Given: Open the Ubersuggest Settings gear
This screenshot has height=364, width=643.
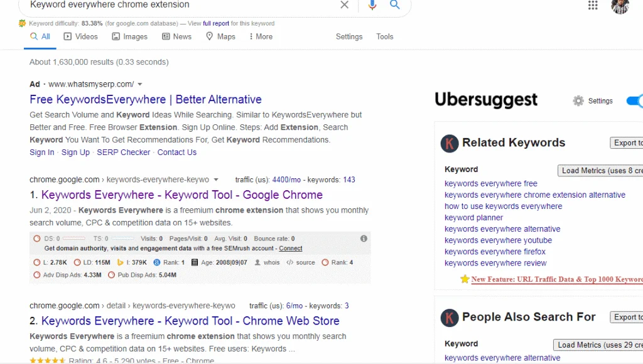Looking at the screenshot, I should pos(578,100).
